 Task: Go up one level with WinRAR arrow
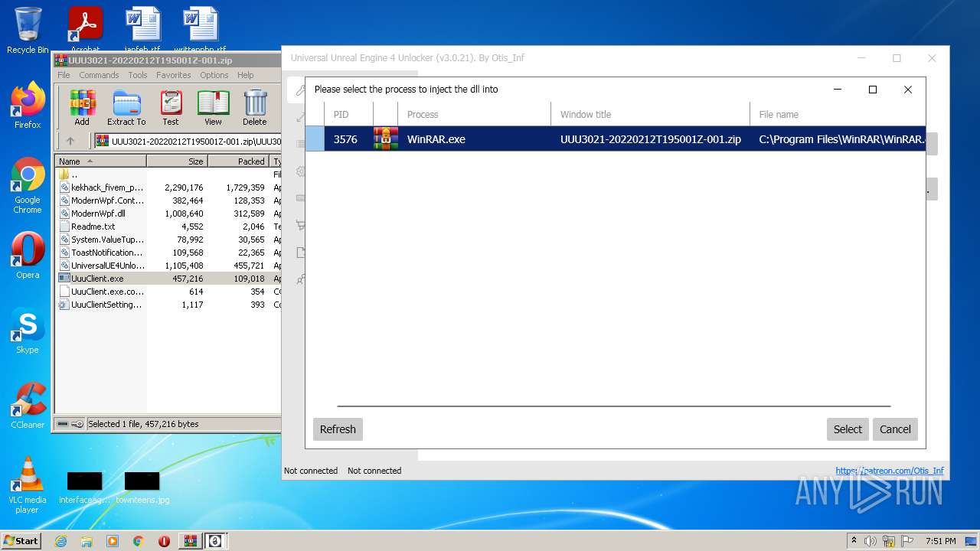click(x=70, y=141)
